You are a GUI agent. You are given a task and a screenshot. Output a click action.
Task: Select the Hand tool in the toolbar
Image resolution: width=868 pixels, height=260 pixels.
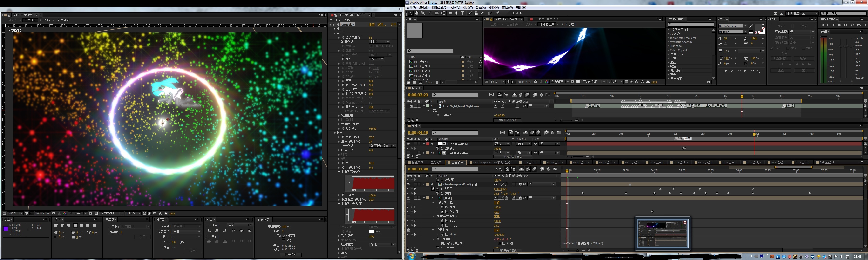point(417,13)
